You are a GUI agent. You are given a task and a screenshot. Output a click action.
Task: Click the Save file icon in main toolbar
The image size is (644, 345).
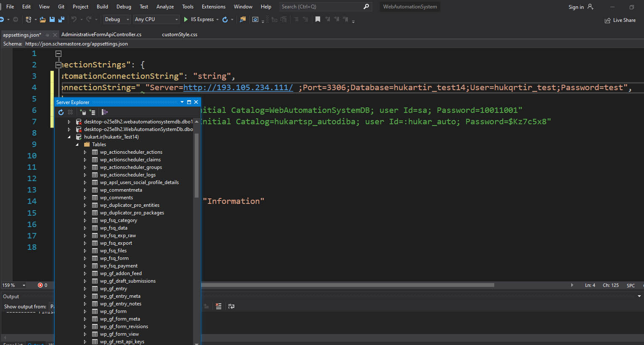(52, 19)
